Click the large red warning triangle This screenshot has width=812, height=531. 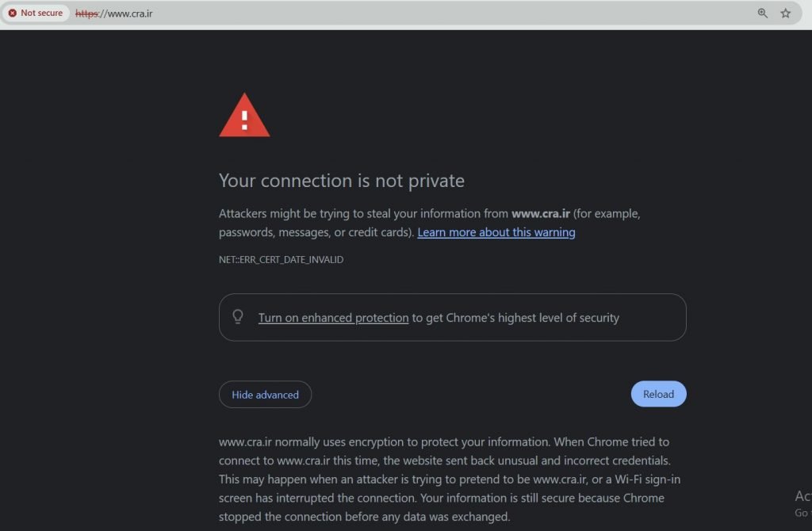[244, 117]
